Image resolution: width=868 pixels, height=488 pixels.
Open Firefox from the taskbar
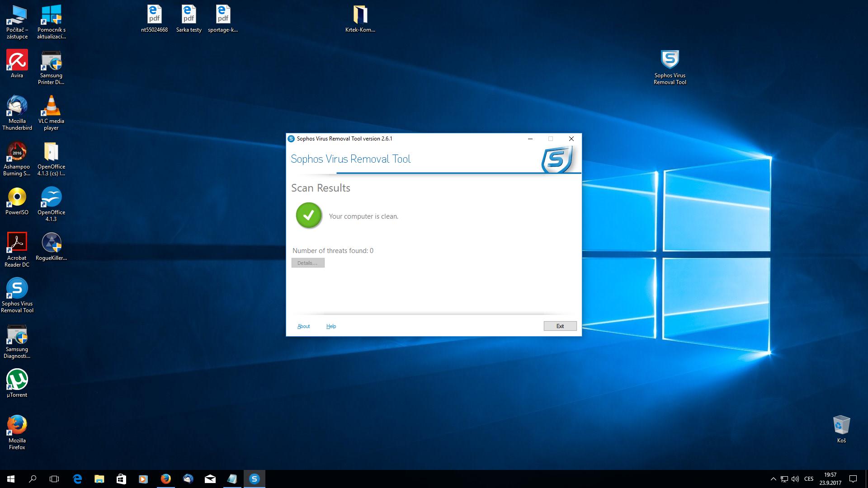(x=165, y=479)
